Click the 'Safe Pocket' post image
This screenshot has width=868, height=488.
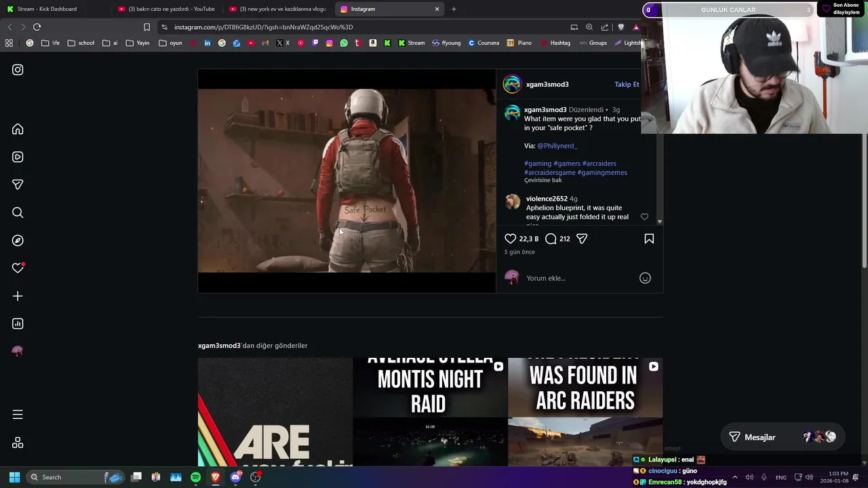(x=347, y=180)
